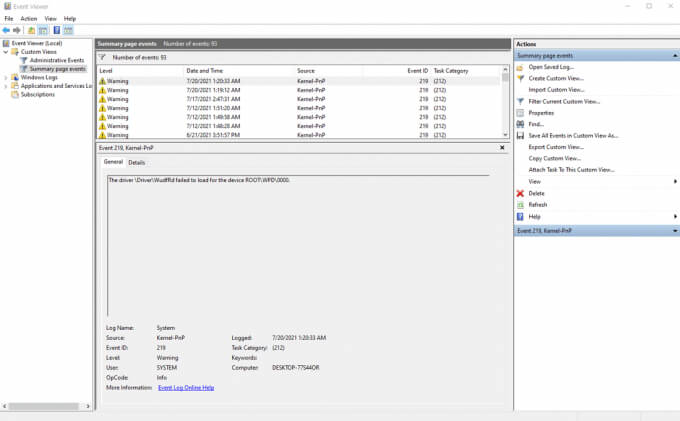
Task: Open the Event Log Online Help link
Action: tap(186, 387)
